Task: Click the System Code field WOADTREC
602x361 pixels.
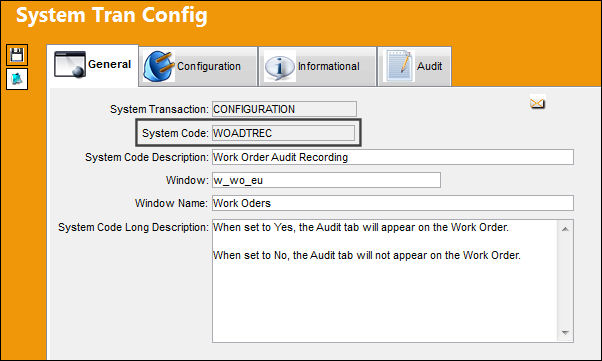Action: 283,133
